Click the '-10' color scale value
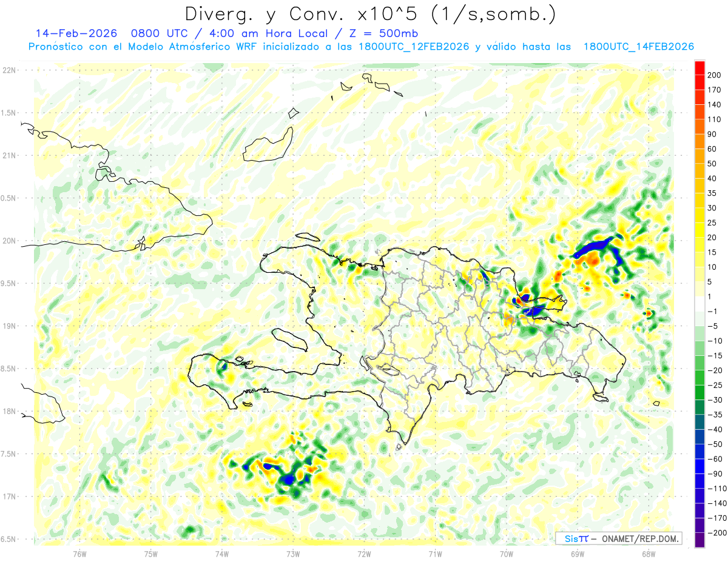The height and width of the screenshot is (562, 728). [x=715, y=341]
